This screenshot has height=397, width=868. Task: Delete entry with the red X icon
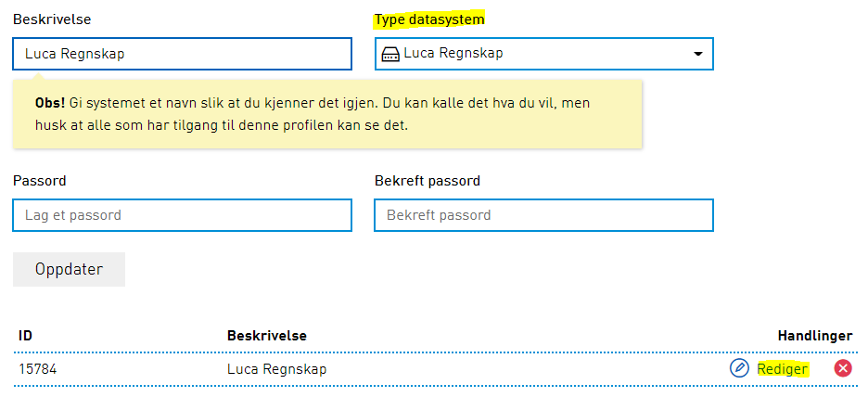(843, 368)
